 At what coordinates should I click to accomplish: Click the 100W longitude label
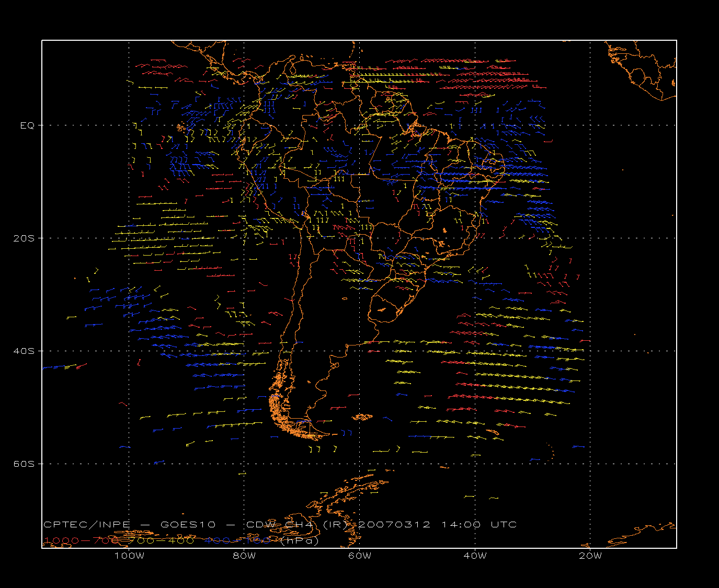pyautogui.click(x=129, y=556)
